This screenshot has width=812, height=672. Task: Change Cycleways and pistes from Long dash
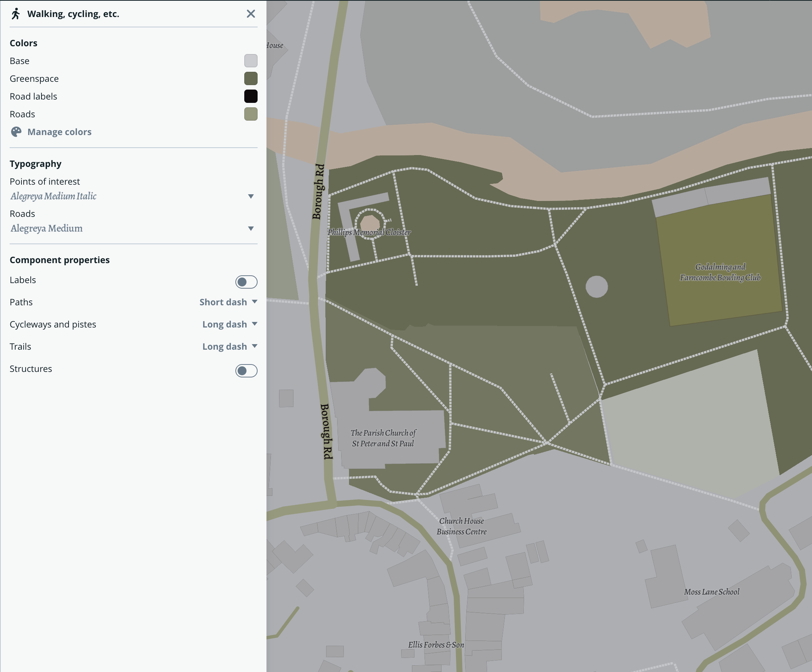[230, 325]
